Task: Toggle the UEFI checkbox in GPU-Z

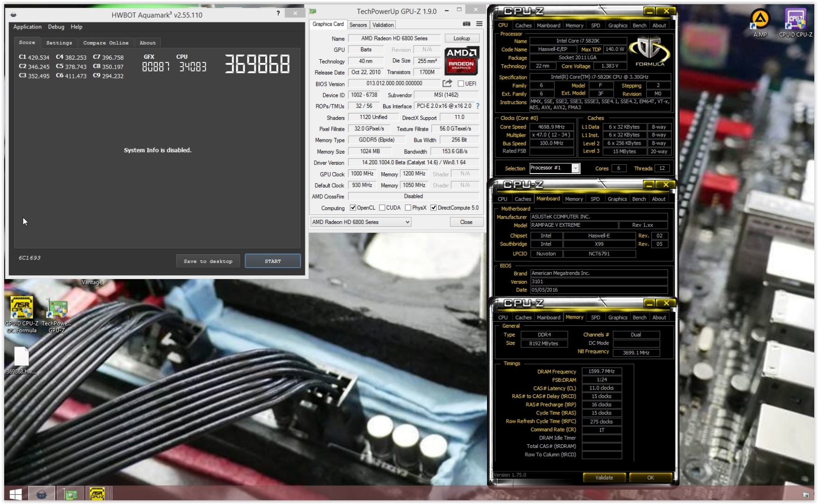Action: [x=461, y=84]
